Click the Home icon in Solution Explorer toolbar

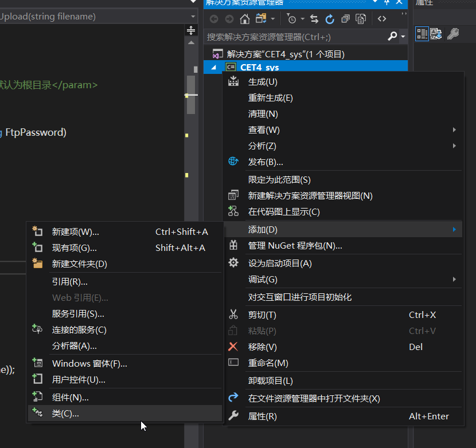tap(244, 19)
